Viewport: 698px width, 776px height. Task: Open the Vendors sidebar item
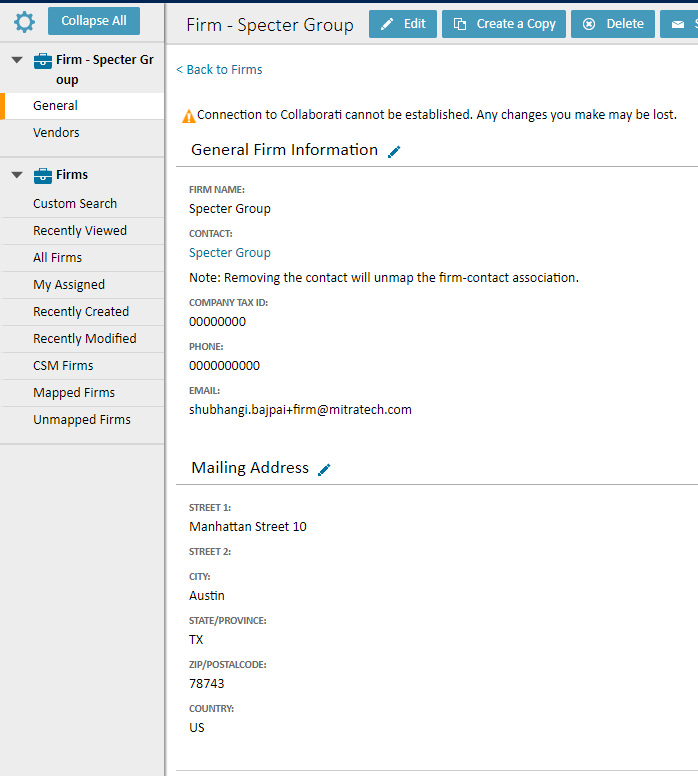pyautogui.click(x=82, y=133)
